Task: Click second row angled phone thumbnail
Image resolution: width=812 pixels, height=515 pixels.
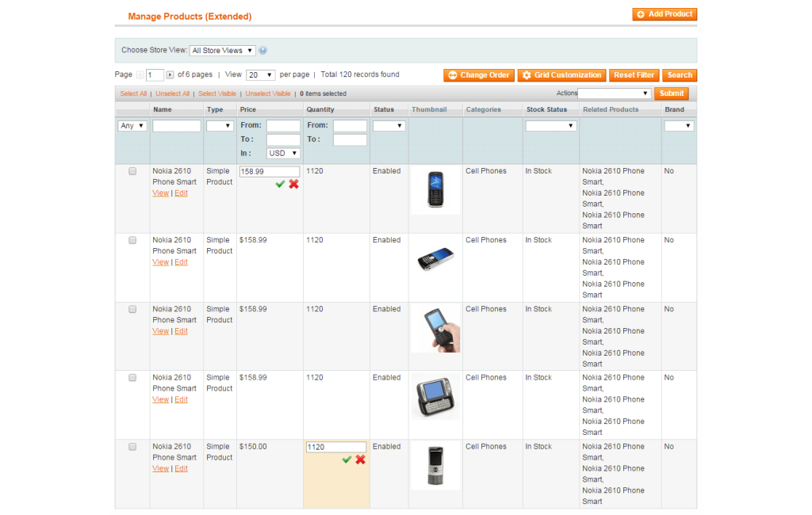Action: tap(435, 259)
